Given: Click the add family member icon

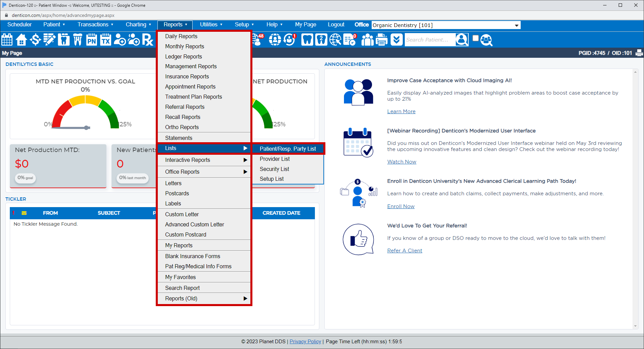Looking at the screenshot, I should click(x=134, y=40).
